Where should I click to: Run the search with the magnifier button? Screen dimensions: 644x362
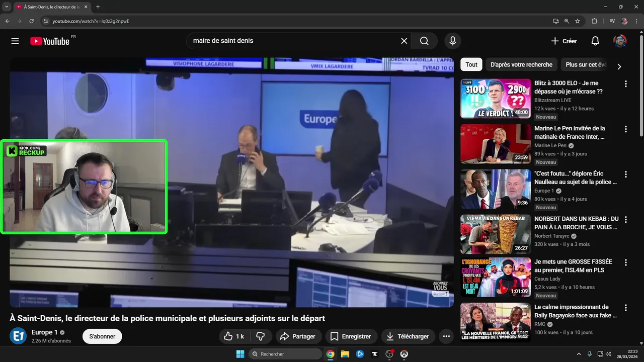coord(424,41)
